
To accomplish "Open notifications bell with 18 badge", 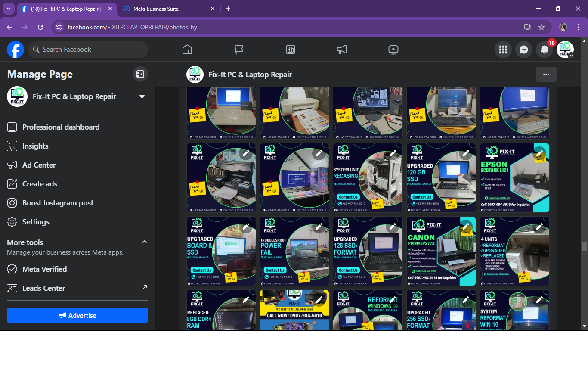I will point(545,50).
